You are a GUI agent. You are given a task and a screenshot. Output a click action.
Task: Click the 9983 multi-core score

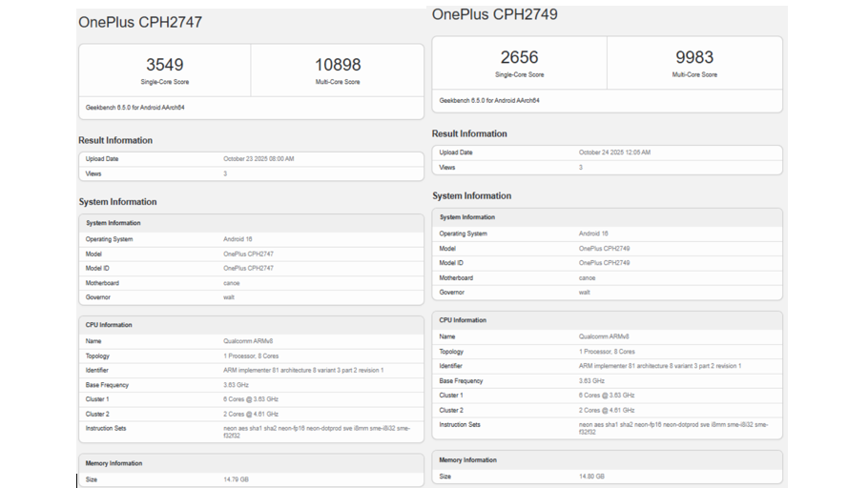[x=694, y=57]
